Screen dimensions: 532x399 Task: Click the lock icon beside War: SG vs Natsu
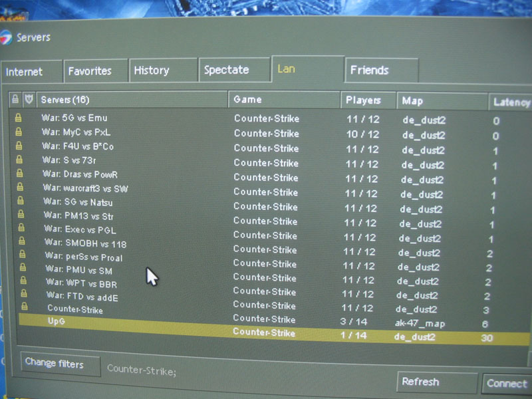pyautogui.click(x=21, y=201)
